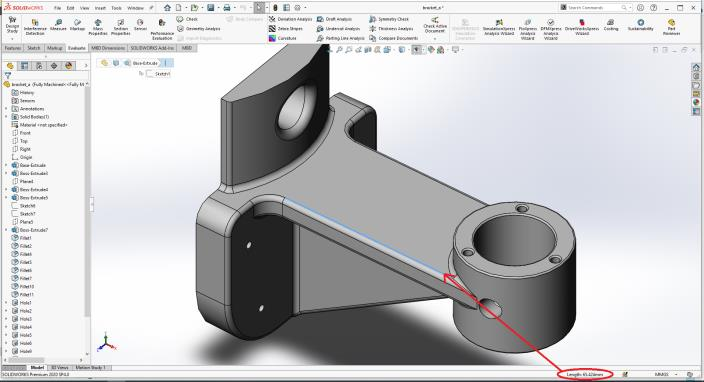
Task: Open Geometry Analysis
Action: click(x=198, y=28)
